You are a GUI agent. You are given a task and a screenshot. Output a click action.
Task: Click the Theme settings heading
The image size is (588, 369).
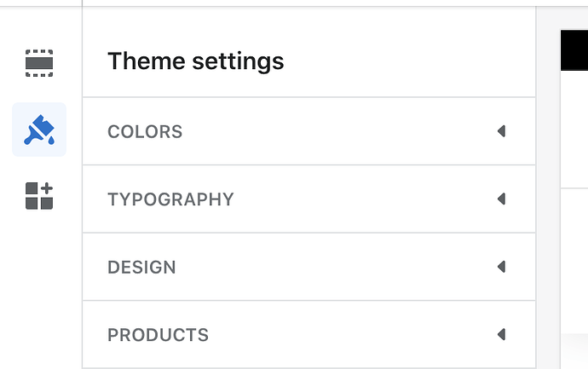click(195, 61)
